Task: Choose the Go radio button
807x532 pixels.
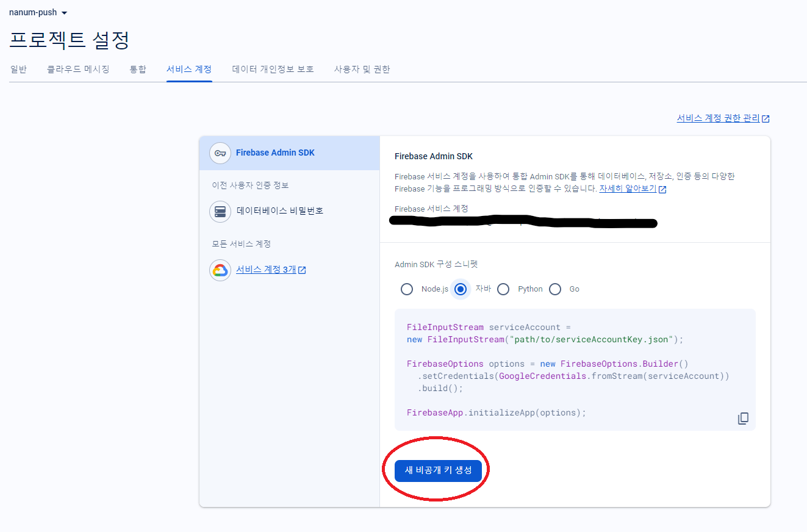Action: (555, 289)
